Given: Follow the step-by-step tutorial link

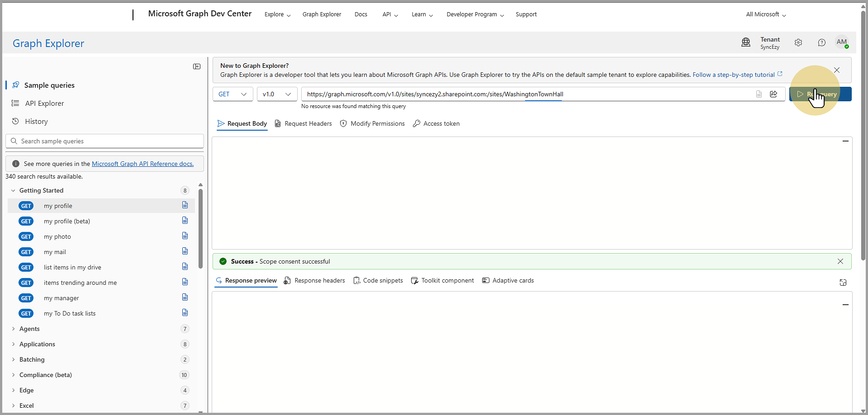Looking at the screenshot, I should (x=733, y=74).
